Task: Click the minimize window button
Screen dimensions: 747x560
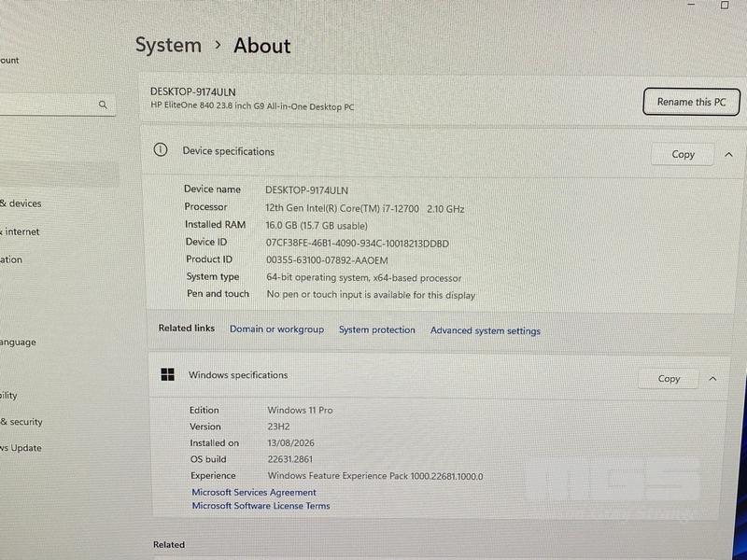Action: (692, 5)
